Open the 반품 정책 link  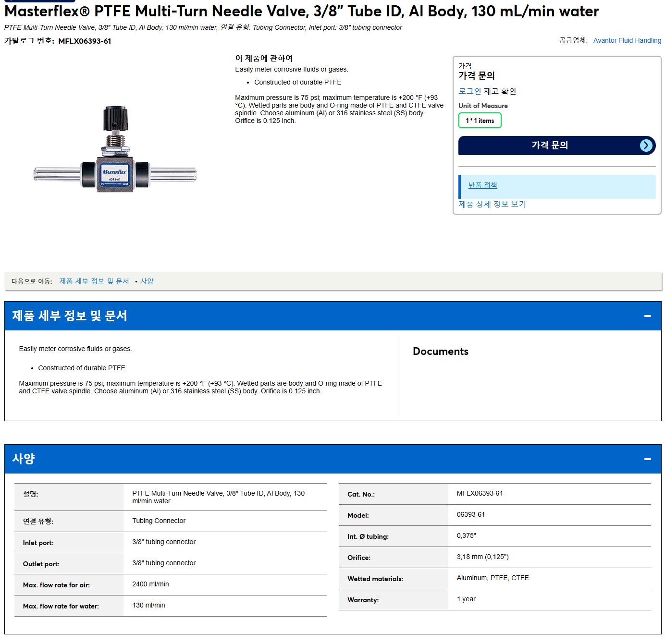[x=482, y=185]
